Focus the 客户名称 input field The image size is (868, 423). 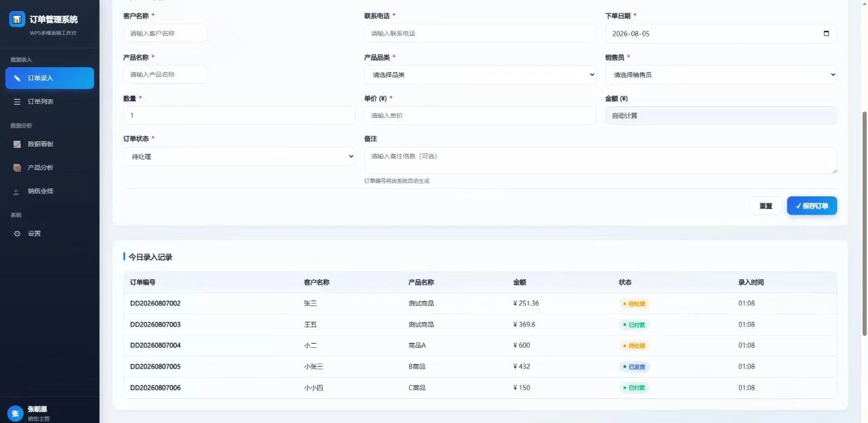pyautogui.click(x=165, y=33)
